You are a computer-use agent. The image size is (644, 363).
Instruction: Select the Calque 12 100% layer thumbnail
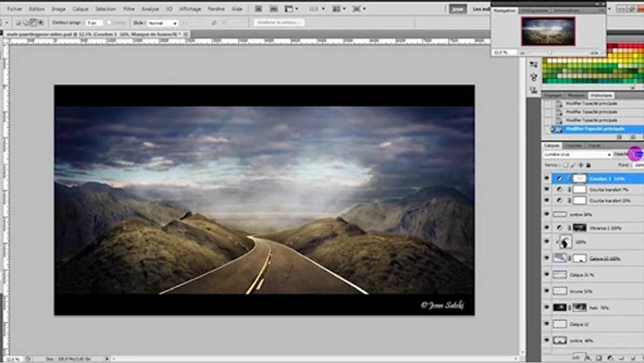point(560,258)
